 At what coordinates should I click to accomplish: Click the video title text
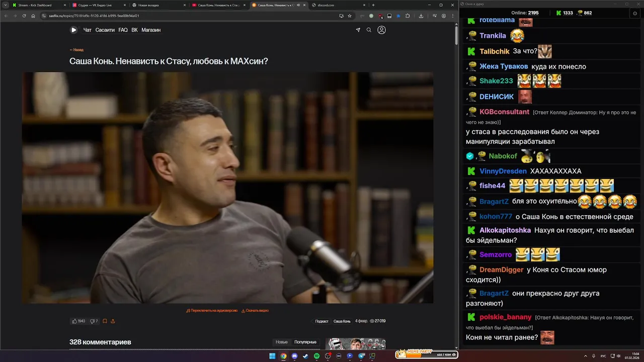(169, 61)
